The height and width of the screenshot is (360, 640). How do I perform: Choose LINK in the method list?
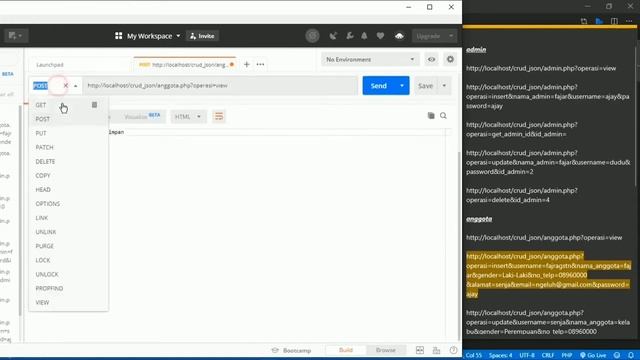pos(42,218)
